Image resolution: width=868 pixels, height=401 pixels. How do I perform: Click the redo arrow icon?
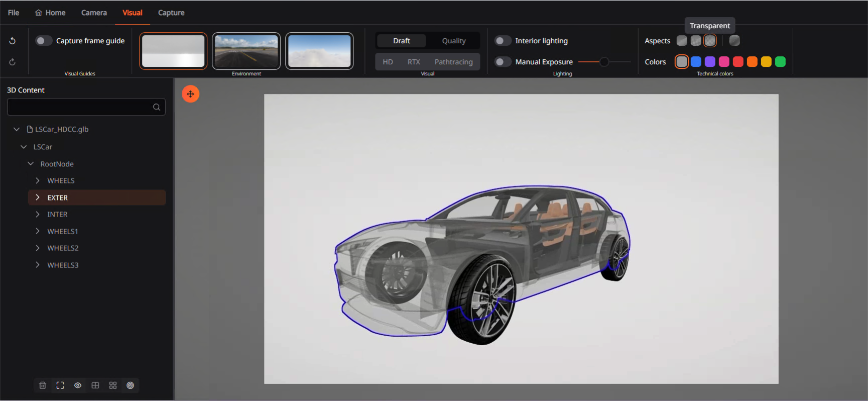tap(13, 62)
